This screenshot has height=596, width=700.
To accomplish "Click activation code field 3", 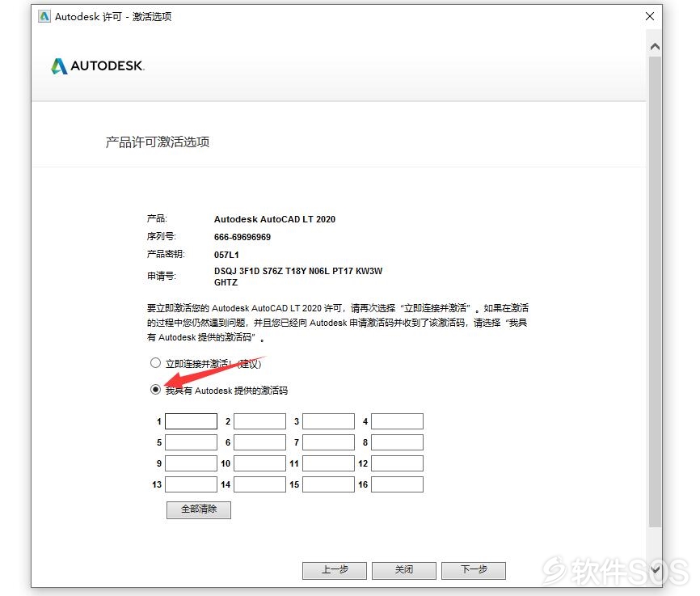I will click(x=328, y=421).
